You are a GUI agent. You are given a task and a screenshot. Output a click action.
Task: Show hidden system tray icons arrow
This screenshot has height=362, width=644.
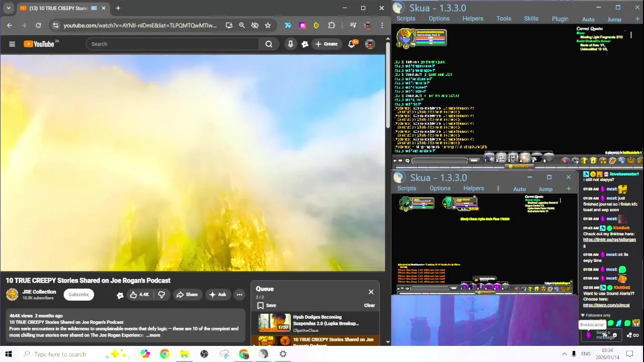pos(564,354)
